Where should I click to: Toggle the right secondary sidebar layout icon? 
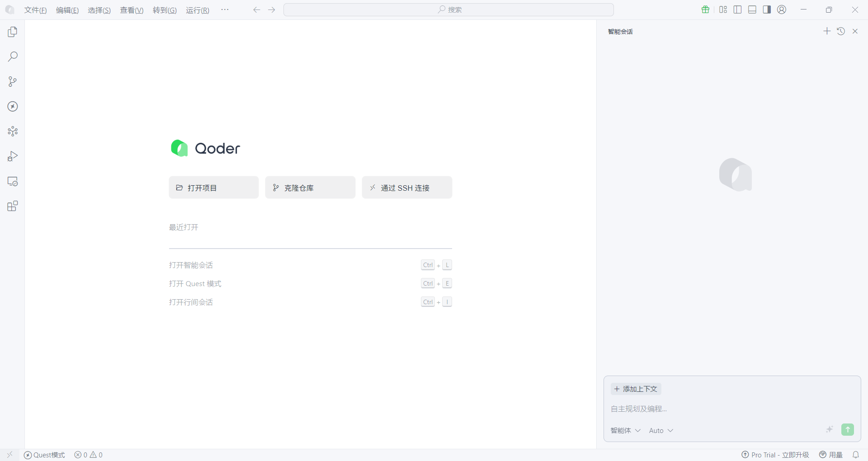[767, 9]
